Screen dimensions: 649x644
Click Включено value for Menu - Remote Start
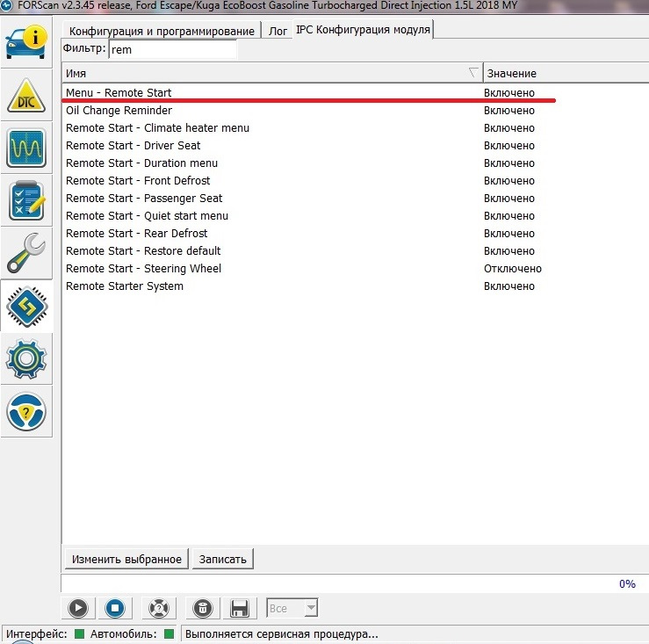coord(509,93)
